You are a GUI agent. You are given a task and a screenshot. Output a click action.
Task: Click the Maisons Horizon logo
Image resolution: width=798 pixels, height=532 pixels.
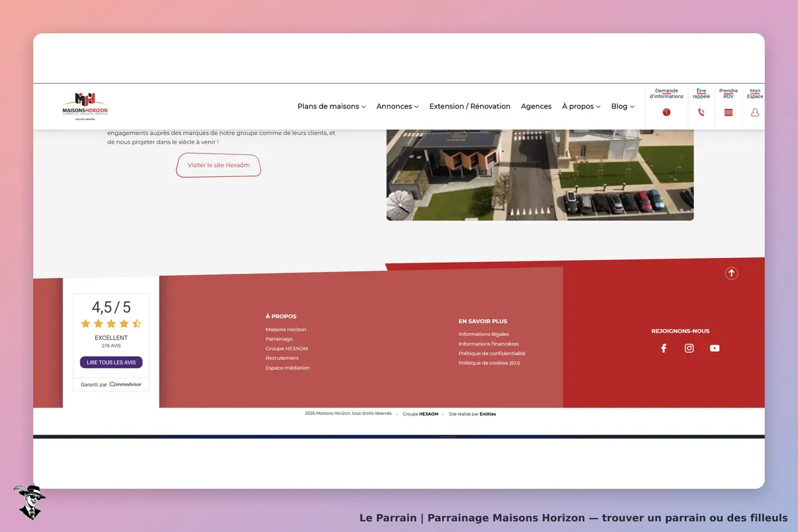(x=84, y=106)
